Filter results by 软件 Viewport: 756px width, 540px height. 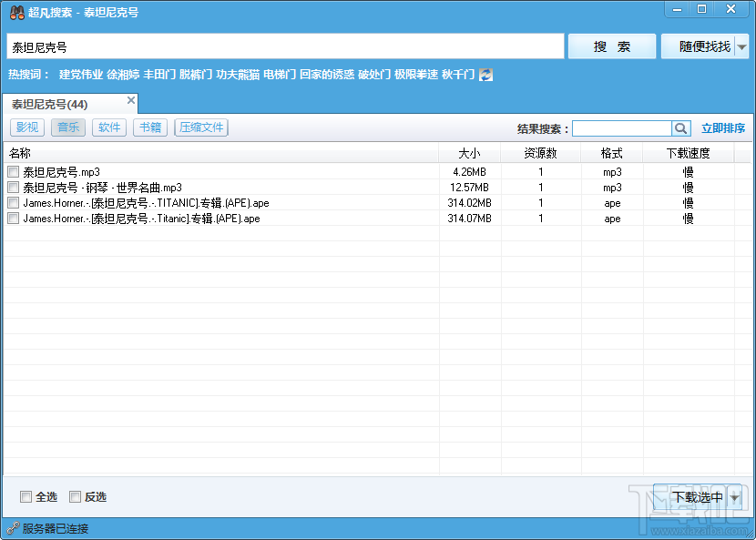[109, 127]
